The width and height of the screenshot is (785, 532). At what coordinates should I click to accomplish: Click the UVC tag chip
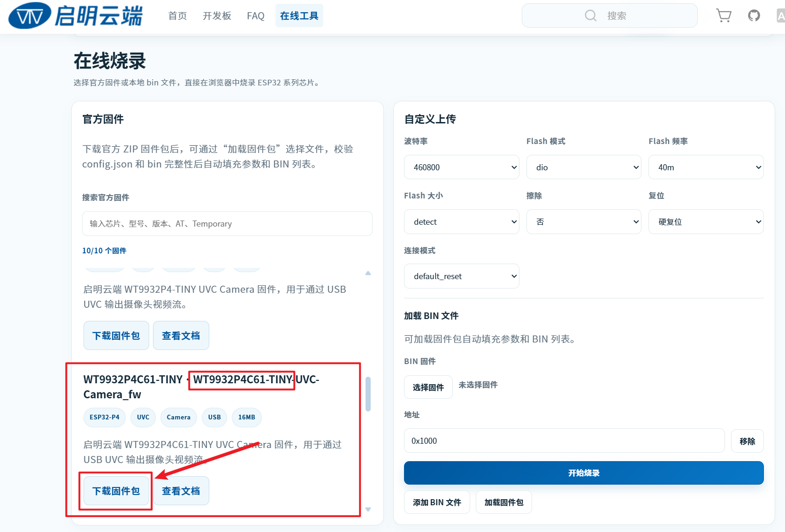point(143,417)
